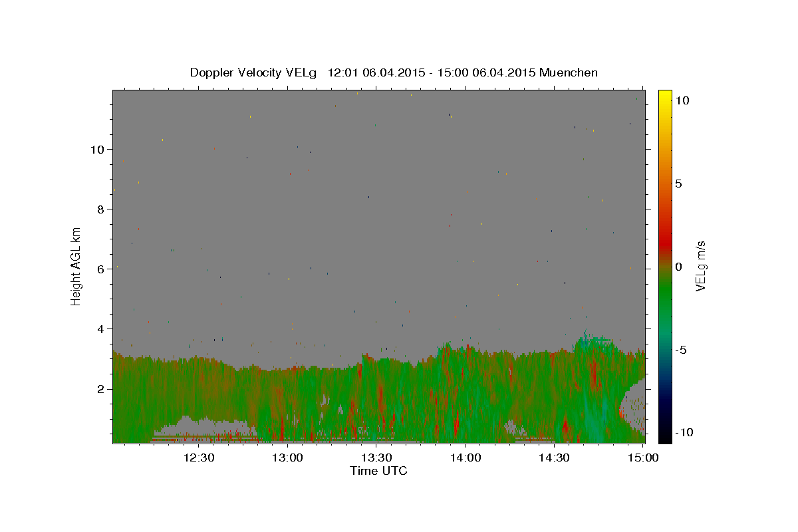This screenshot has height=532, width=798.
Task: Pick the yellow top of the velocity colorbar
Action: [665, 96]
